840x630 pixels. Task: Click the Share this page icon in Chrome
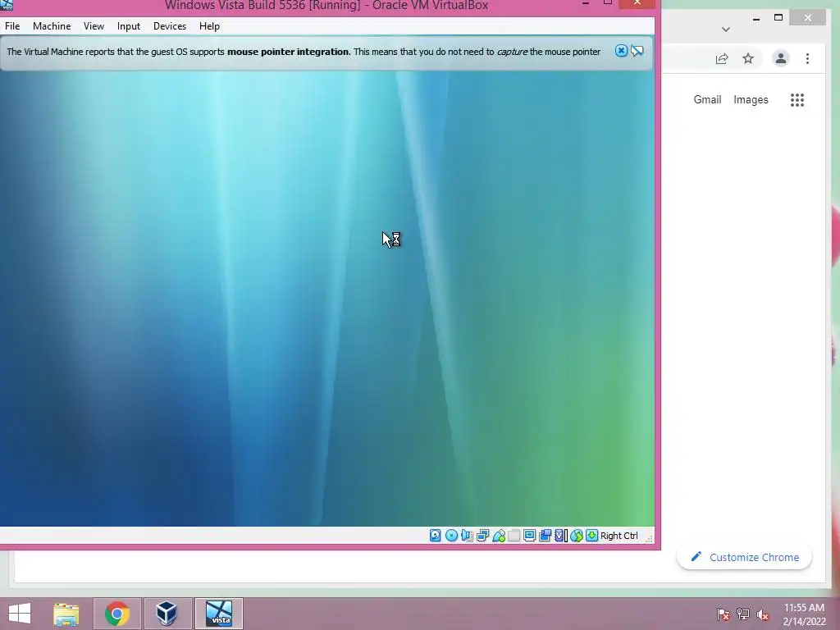(x=722, y=58)
